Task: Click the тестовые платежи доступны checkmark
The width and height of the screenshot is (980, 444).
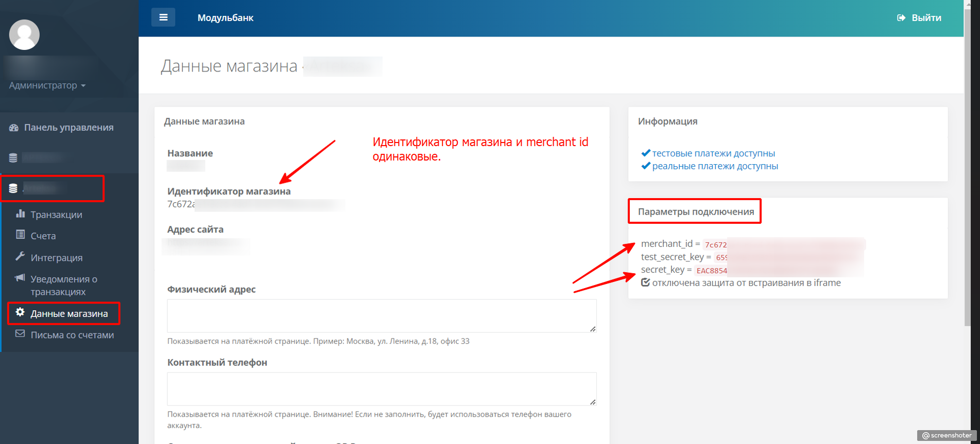Action: [x=646, y=153]
